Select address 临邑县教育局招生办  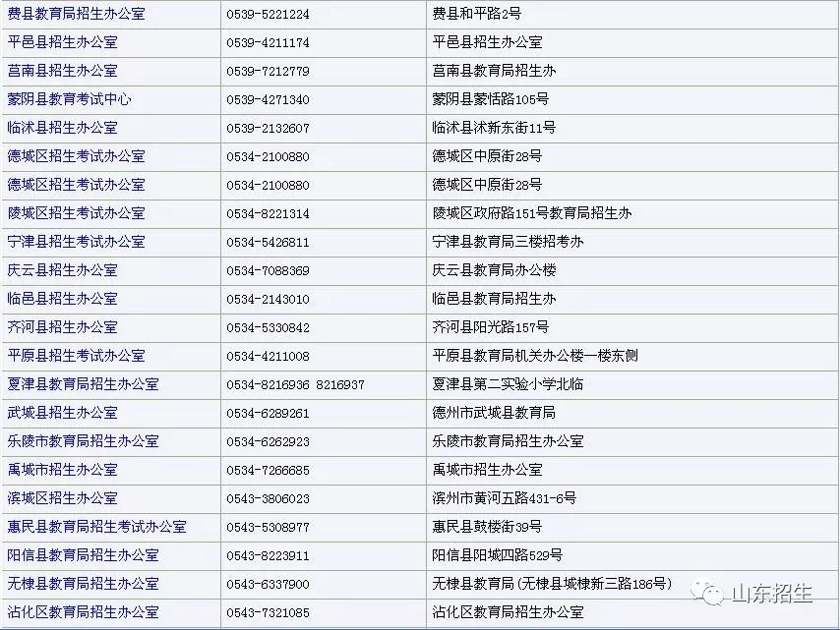pos(494,298)
